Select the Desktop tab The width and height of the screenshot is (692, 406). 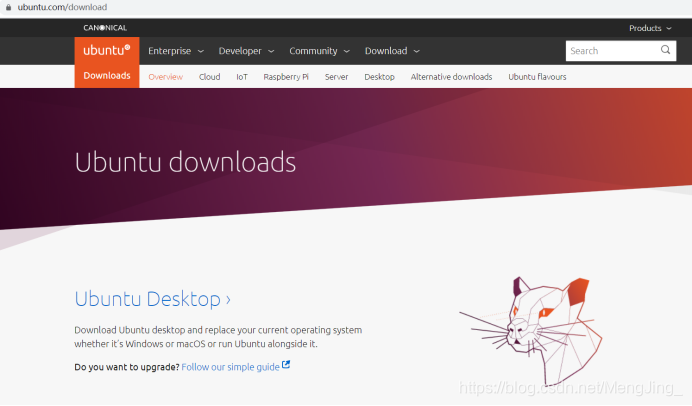[379, 77]
